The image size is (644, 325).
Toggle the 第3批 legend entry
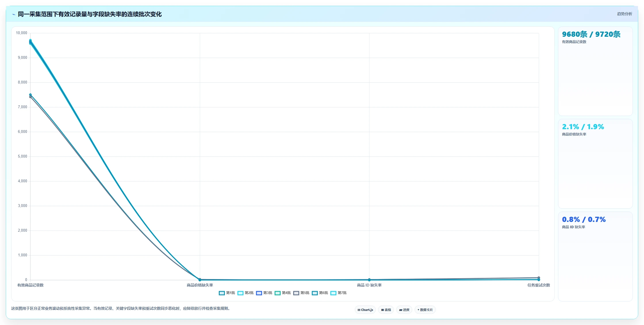(x=264, y=293)
